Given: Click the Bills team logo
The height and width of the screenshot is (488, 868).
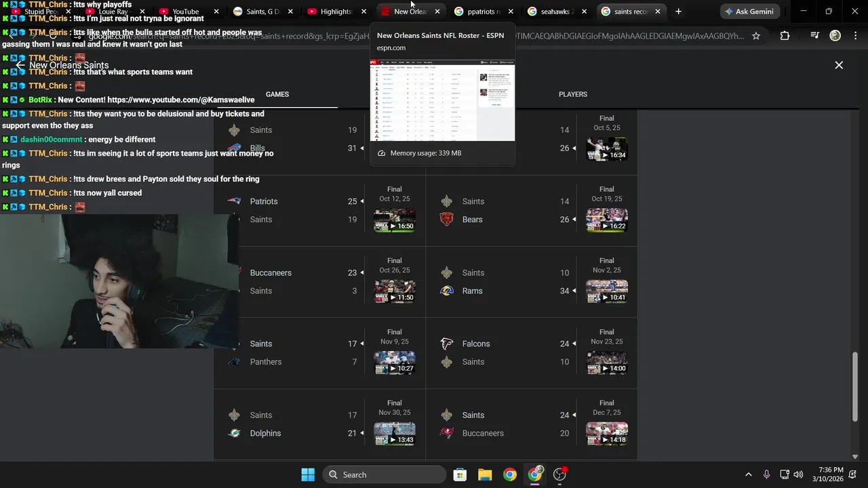Looking at the screenshot, I should (234, 148).
